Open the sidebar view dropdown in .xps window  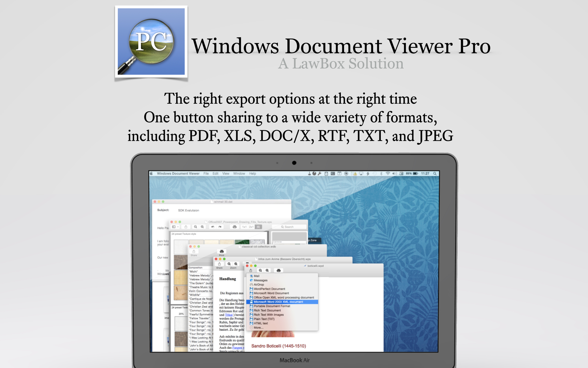click(x=175, y=227)
